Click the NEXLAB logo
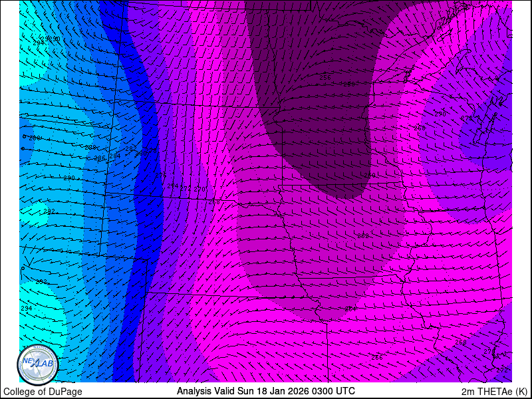The width and height of the screenshot is (532, 399). coord(38,365)
